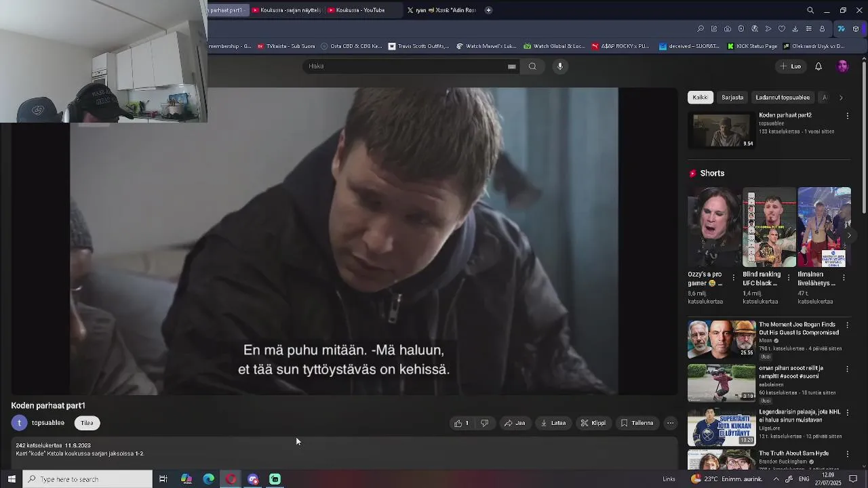868x488 pixels.
Task: Open Microsoft Edge from the taskbar
Action: (209, 479)
